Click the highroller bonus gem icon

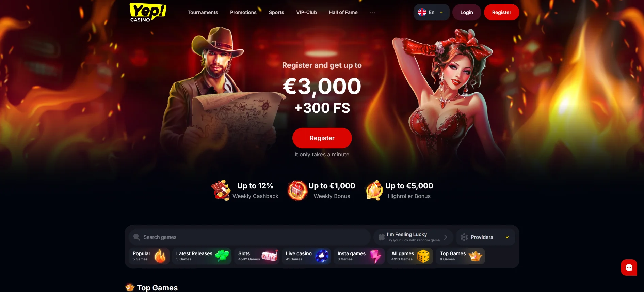[374, 190]
